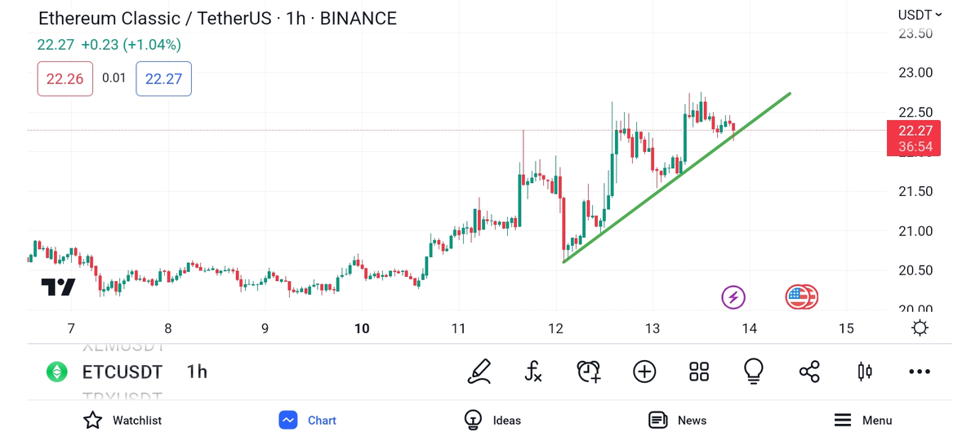Open the Menu tab
The width and height of the screenshot is (980, 441).
pyautogui.click(x=862, y=421)
